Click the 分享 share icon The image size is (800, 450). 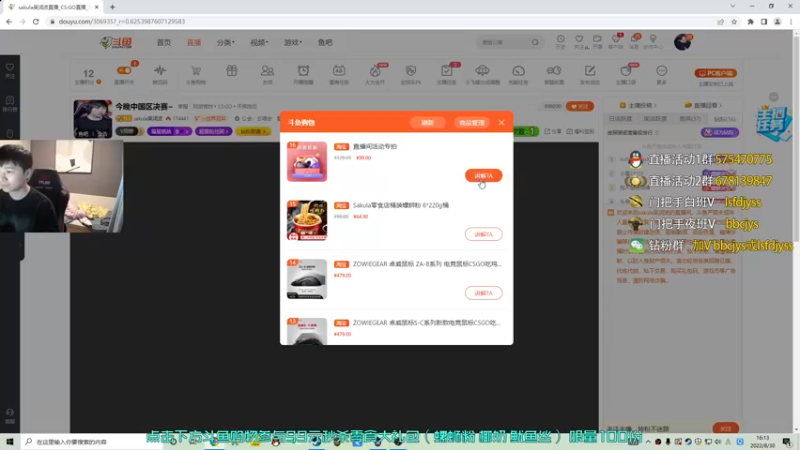pos(554,131)
